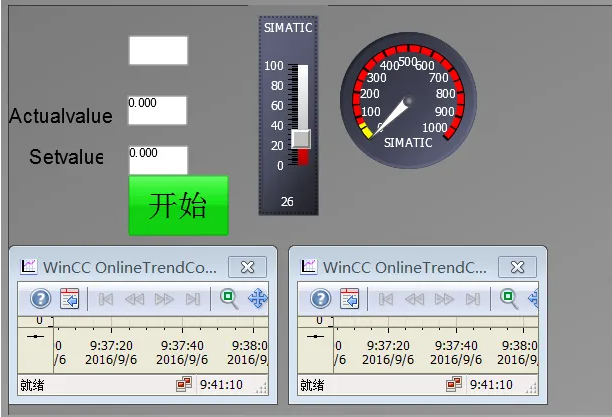Viewport: 612px width, 417px height.
Task: Click the Setvalue input field
Action: point(158,160)
